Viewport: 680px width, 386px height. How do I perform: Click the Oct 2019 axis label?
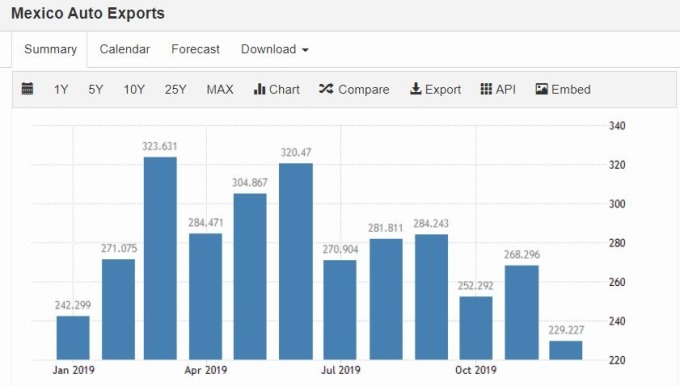click(x=476, y=370)
